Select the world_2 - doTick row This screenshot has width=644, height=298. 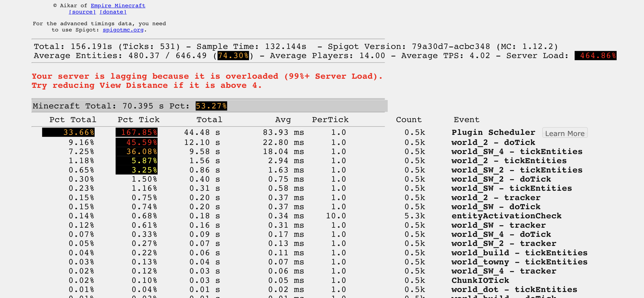pyautogui.click(x=493, y=142)
